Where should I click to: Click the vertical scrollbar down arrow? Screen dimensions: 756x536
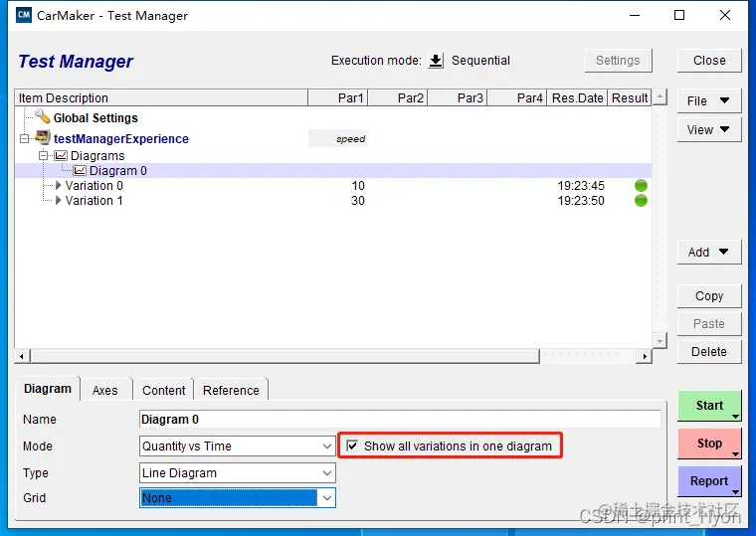tap(660, 341)
